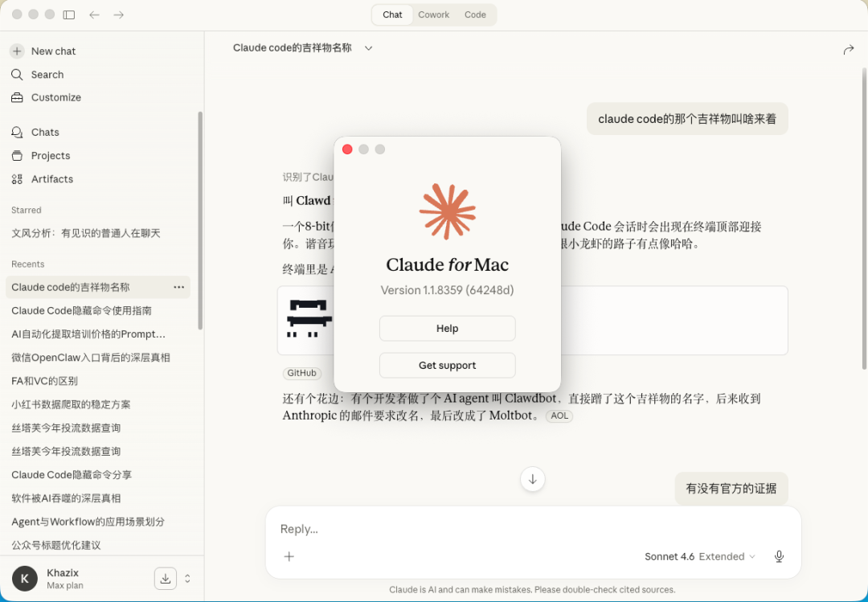Click the download icon near the user profile
The width and height of the screenshot is (868, 602).
[165, 578]
